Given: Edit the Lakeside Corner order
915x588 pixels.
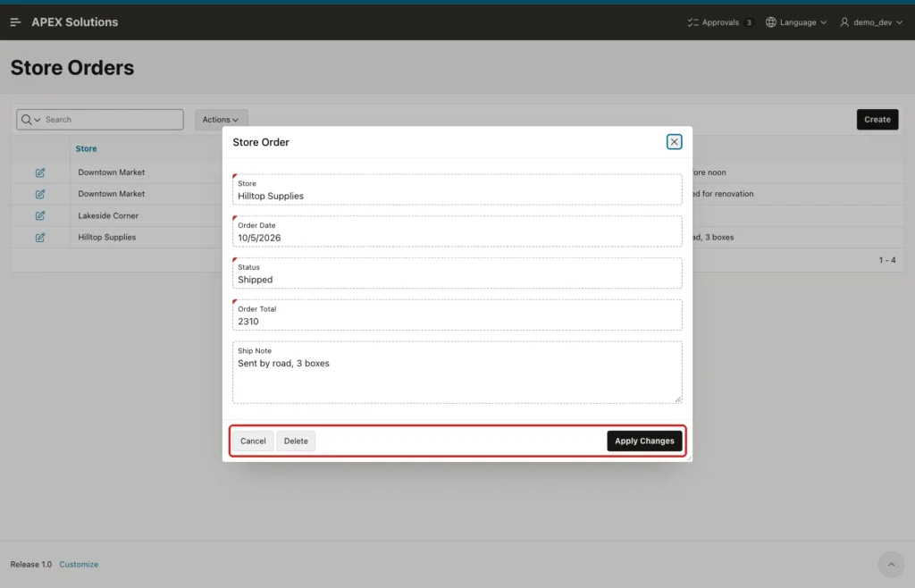Looking at the screenshot, I should 39,216.
